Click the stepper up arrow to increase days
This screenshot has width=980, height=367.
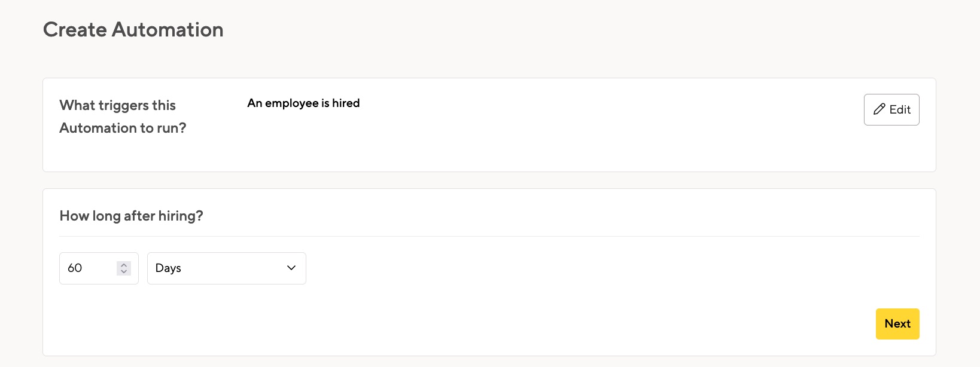(x=124, y=265)
